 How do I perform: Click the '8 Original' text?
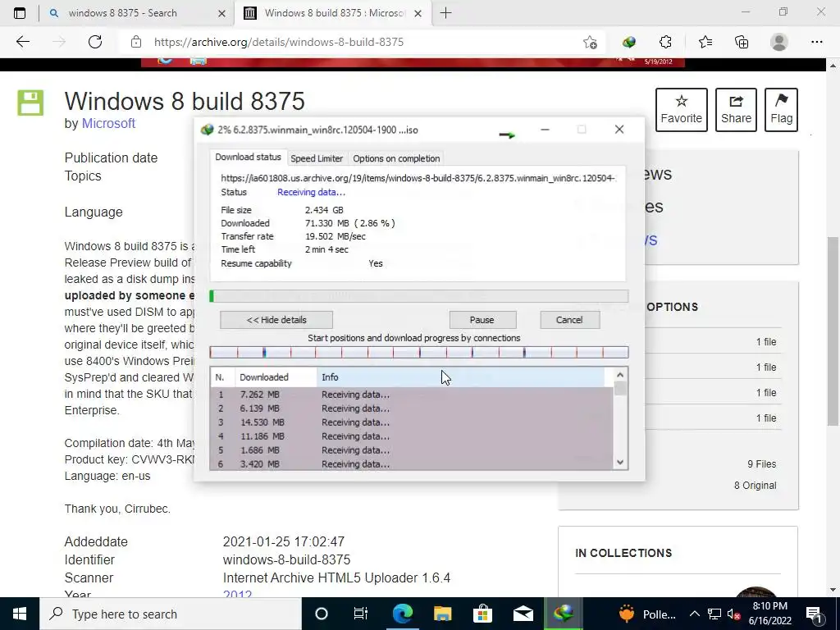click(x=756, y=486)
